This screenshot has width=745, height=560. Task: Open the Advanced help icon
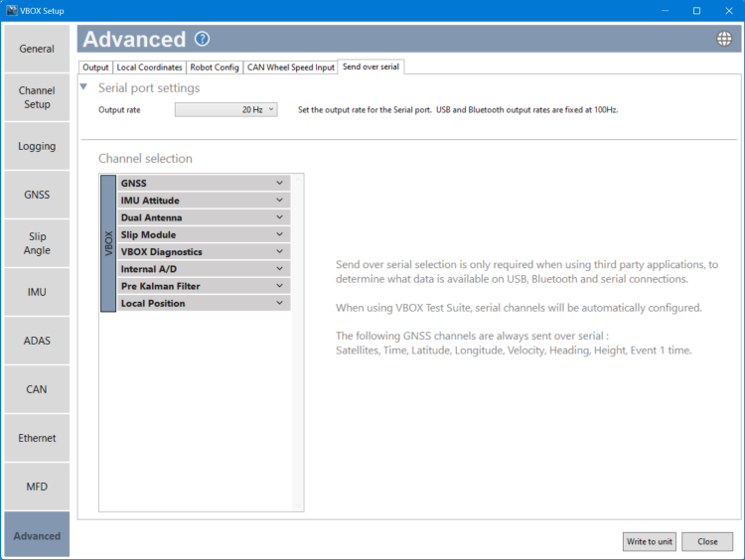point(202,39)
